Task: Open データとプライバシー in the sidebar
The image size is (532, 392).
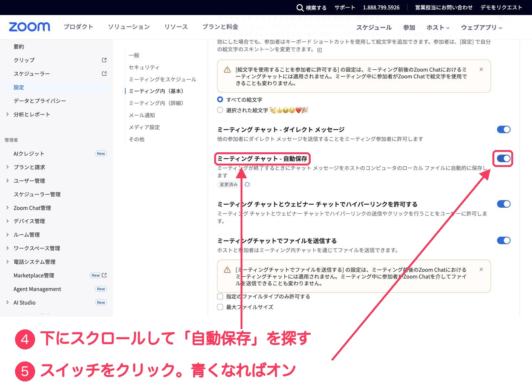Action: click(x=40, y=101)
